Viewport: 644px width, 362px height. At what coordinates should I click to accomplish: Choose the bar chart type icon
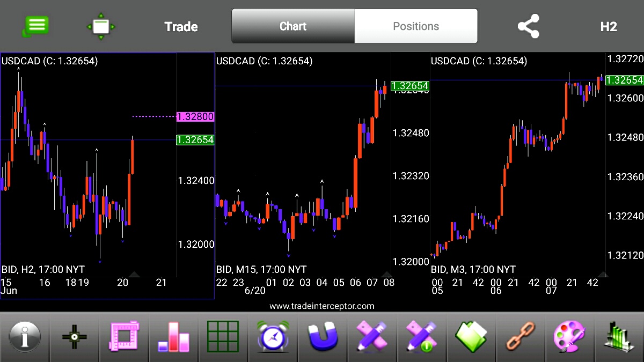pyautogui.click(x=174, y=337)
